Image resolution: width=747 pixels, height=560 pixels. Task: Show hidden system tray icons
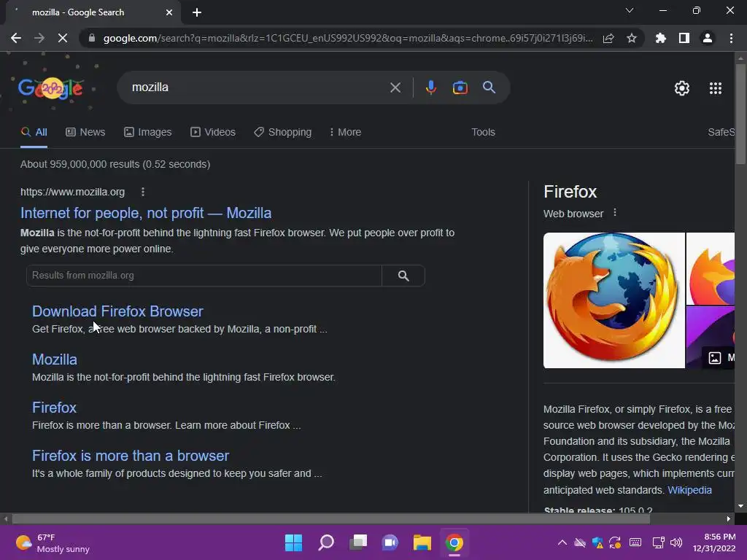[562, 542]
